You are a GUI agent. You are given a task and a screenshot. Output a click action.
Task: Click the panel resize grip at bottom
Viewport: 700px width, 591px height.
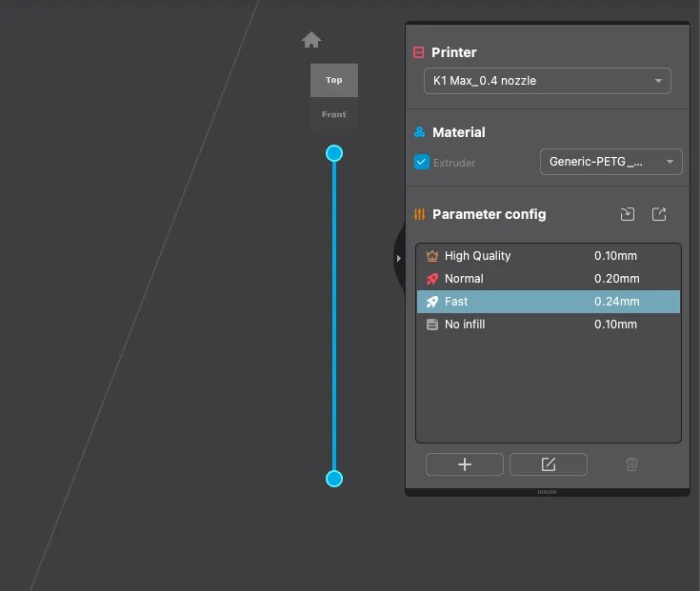tap(547, 492)
